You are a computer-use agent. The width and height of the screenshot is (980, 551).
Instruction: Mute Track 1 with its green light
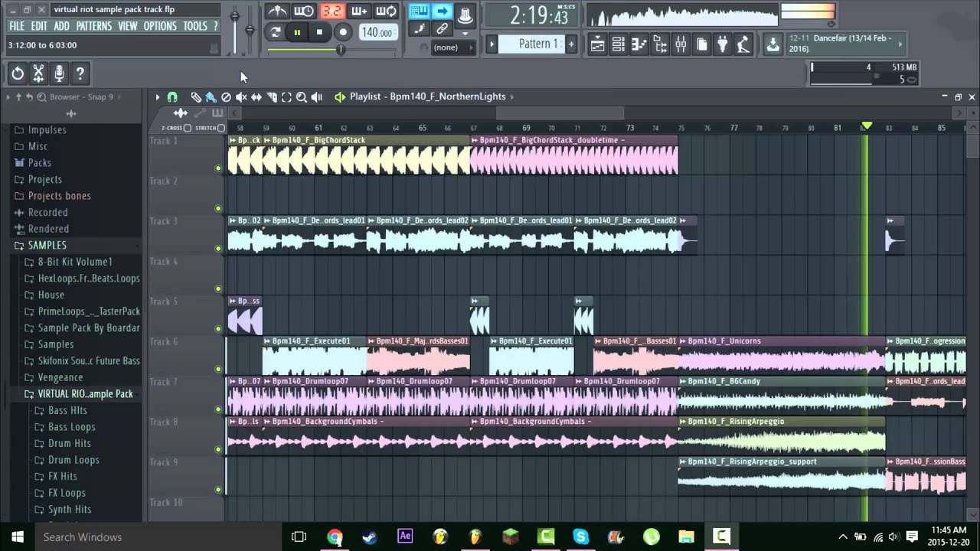(218, 168)
